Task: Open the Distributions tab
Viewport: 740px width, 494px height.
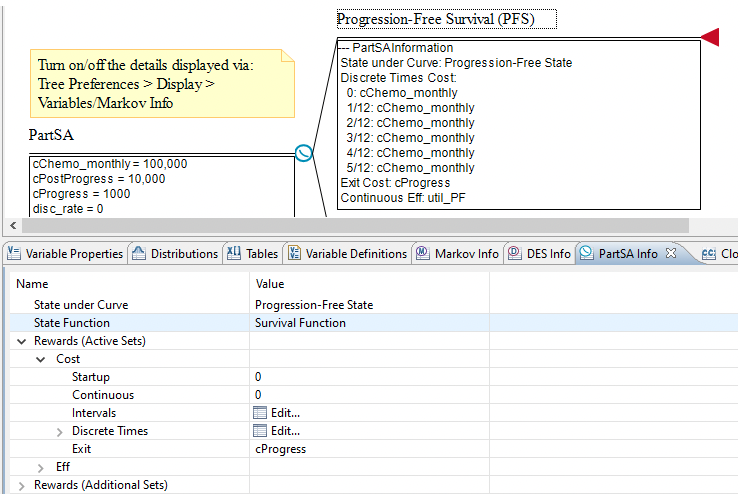Action: (x=177, y=254)
